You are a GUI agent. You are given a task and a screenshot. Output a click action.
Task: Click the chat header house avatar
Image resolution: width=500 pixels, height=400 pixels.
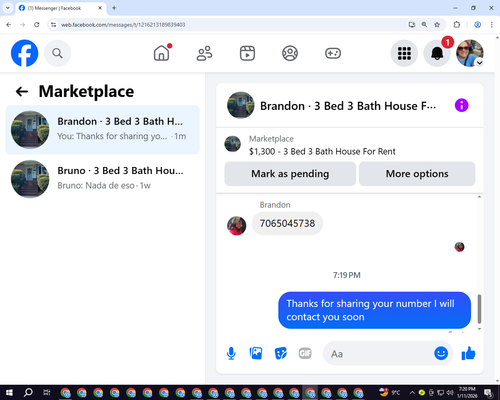241,105
